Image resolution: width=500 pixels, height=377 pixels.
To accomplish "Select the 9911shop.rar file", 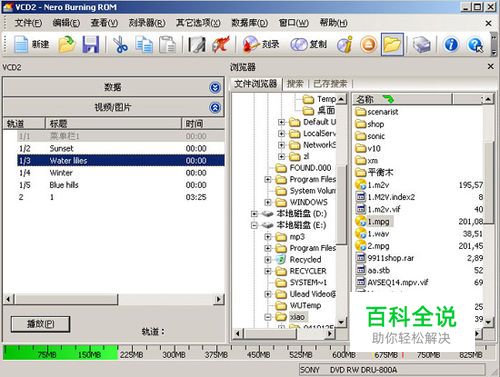I will [x=385, y=258].
